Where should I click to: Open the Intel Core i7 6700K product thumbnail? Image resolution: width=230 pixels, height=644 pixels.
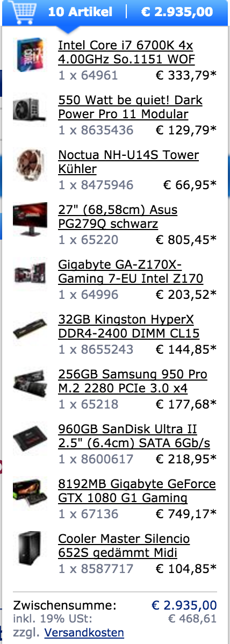point(30,55)
